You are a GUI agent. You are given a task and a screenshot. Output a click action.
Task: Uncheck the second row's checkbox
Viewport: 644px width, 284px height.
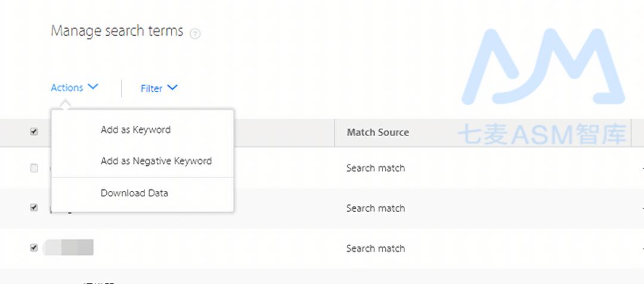pyautogui.click(x=34, y=208)
